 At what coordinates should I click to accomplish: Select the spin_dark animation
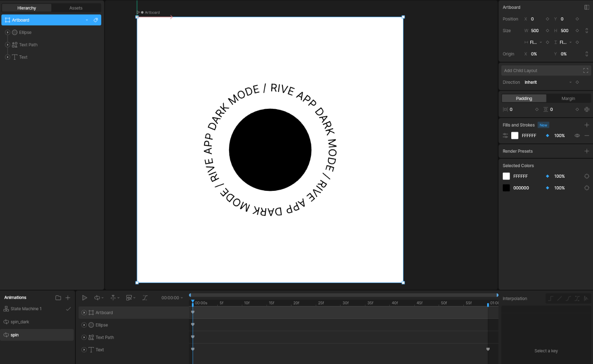pos(20,322)
